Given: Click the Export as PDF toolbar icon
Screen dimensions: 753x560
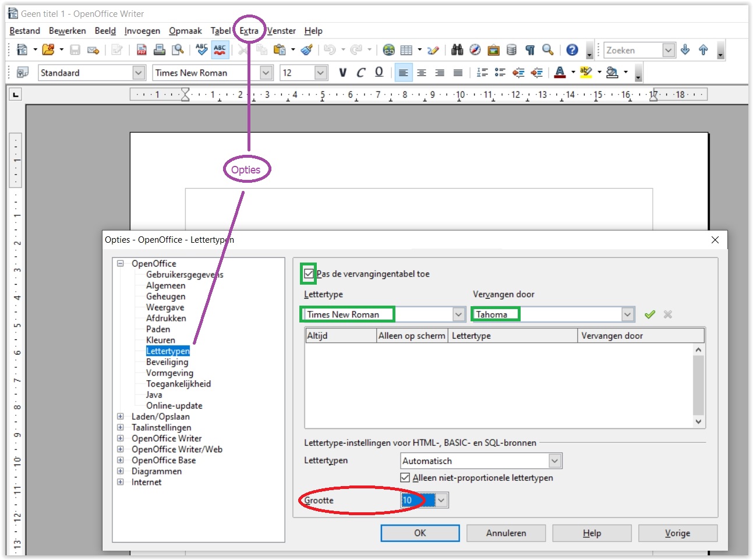Looking at the screenshot, I should click(142, 50).
